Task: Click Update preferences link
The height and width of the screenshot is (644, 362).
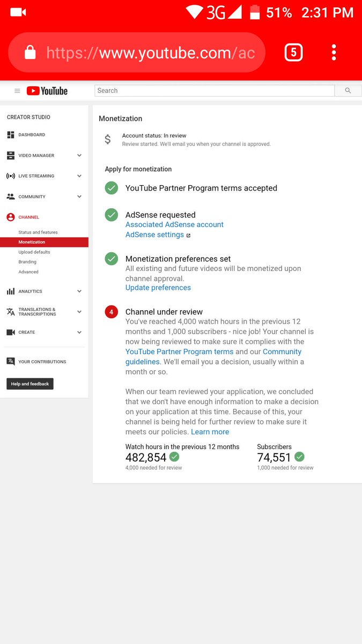Action: coord(158,288)
